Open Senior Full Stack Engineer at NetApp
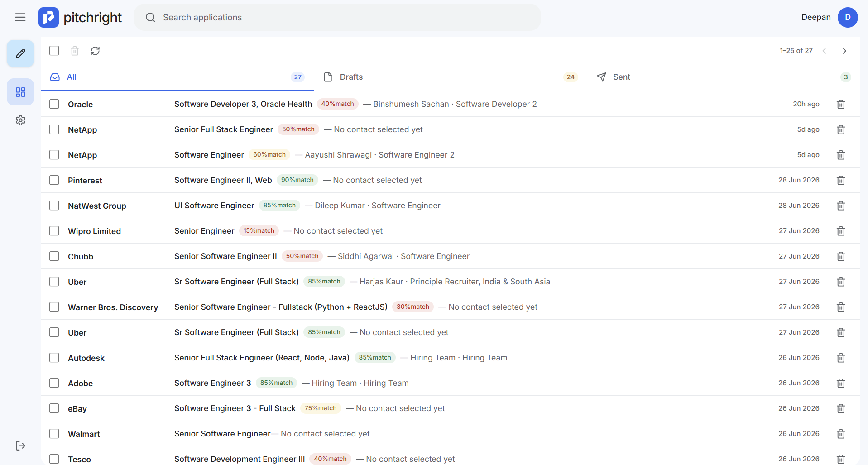 (224, 129)
